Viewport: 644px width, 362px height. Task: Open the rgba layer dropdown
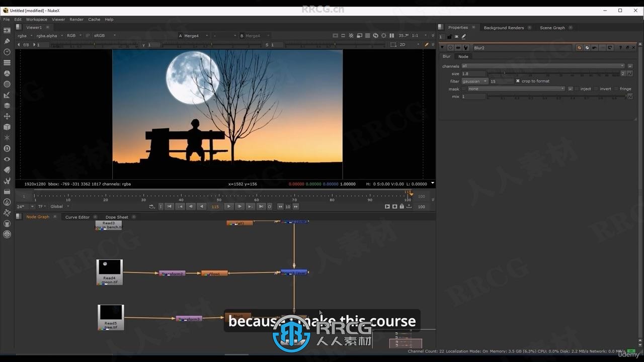click(25, 36)
